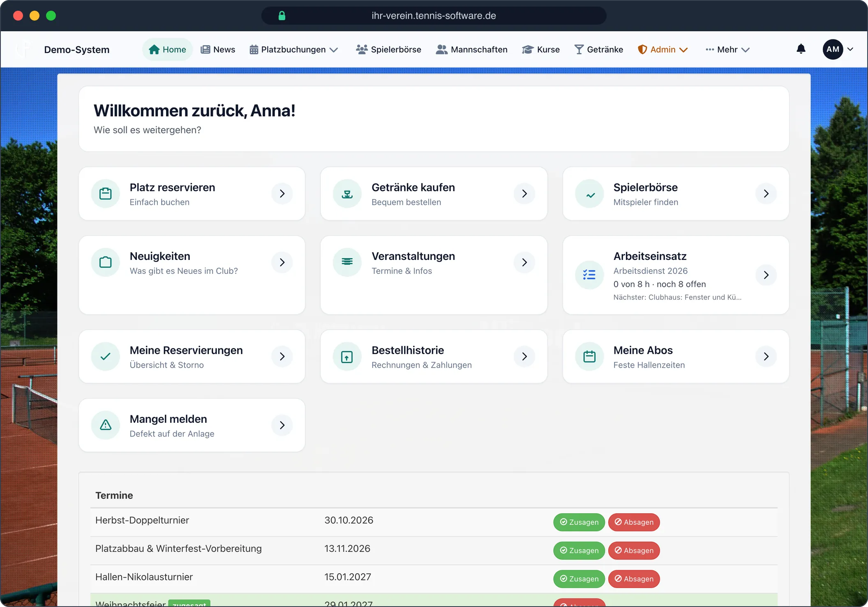Click Absagen for Platzabbau & Winterfest-Vorbereitung
Screen dimensions: 868x607
point(634,551)
